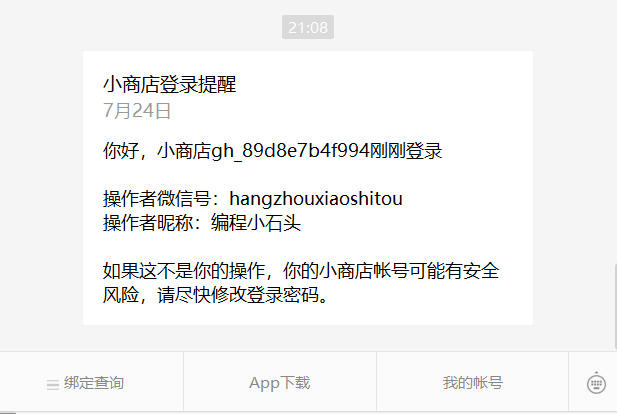Click the WeChat ID hangzhouxiaoshitou
Viewport: 617px width, 414px height.
pyautogui.click(x=316, y=198)
